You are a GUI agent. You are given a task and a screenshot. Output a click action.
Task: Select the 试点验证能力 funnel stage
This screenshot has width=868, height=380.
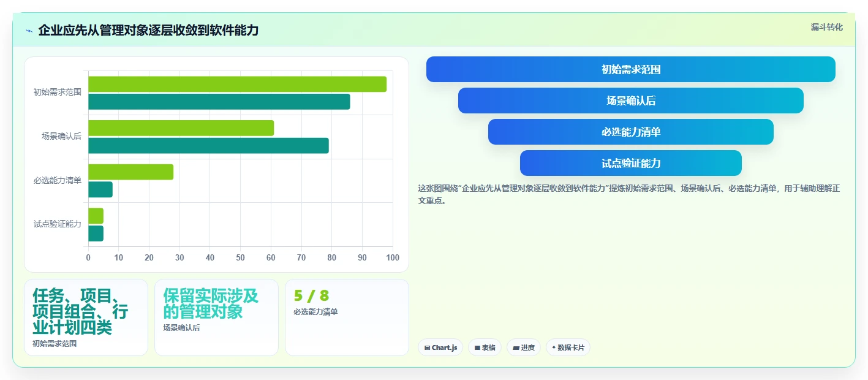click(x=630, y=163)
